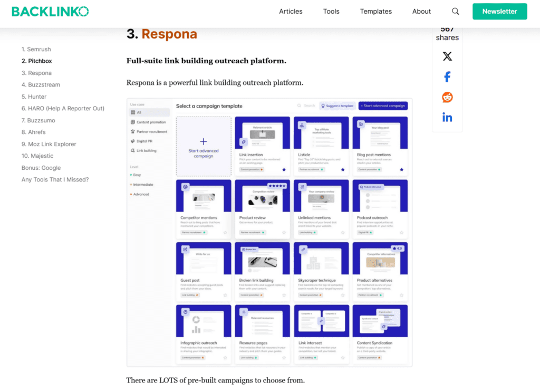Open site search with the magnifier icon
540x392 pixels.
(x=455, y=11)
